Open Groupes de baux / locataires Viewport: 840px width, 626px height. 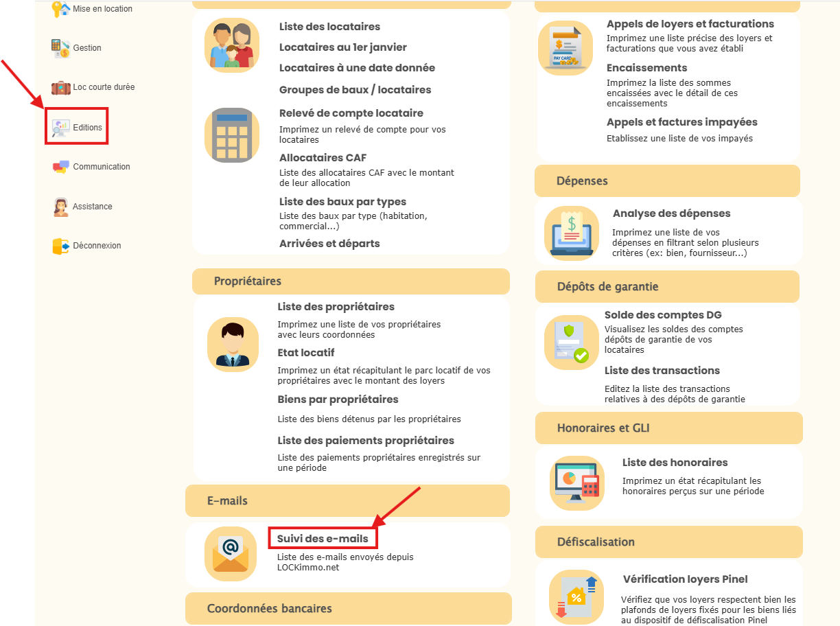pyautogui.click(x=355, y=90)
